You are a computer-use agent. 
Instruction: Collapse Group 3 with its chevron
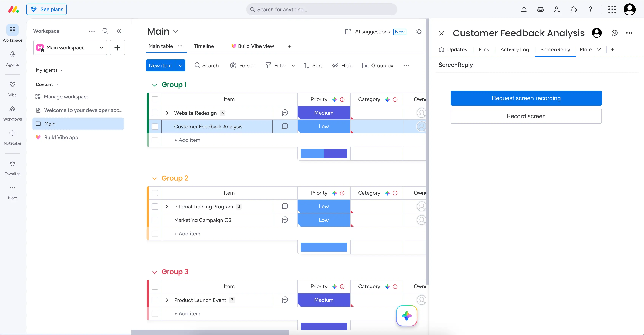(x=154, y=272)
